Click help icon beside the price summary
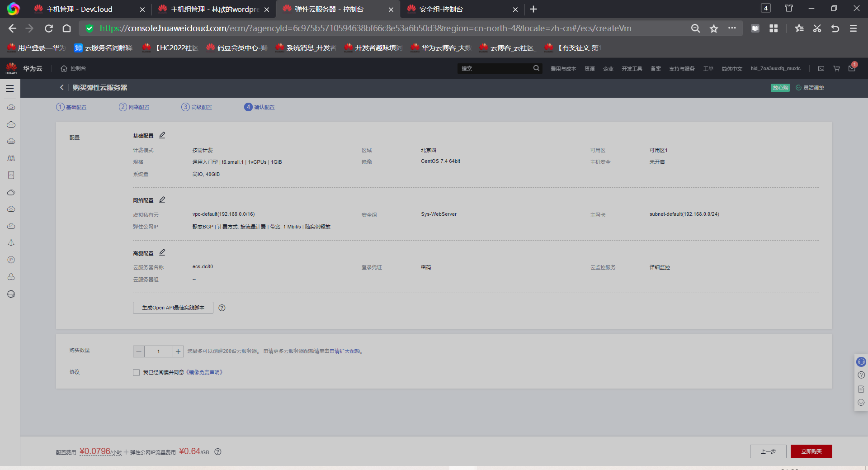Screen dimensions: 868x470 tap(218, 451)
